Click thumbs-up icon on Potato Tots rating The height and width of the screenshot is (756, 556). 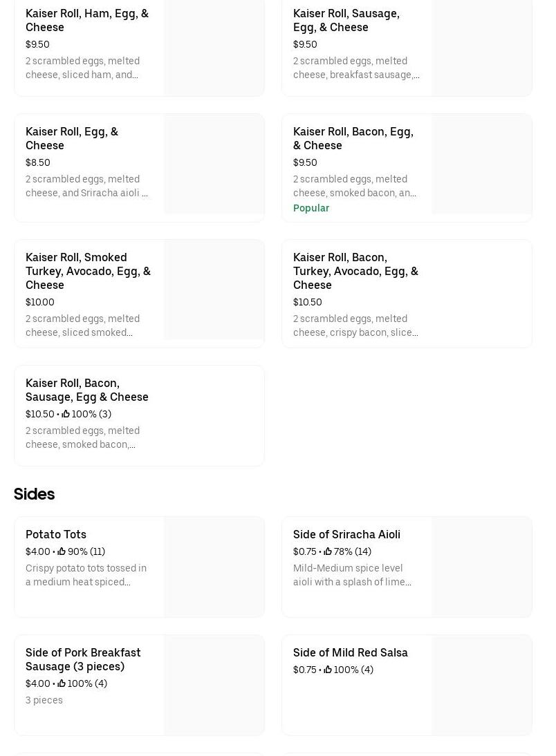62,551
